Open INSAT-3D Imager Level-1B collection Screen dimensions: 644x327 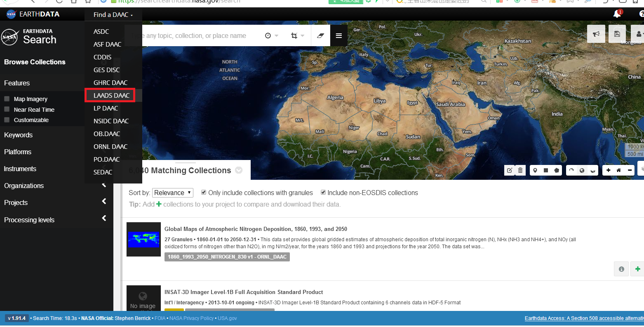point(244,292)
